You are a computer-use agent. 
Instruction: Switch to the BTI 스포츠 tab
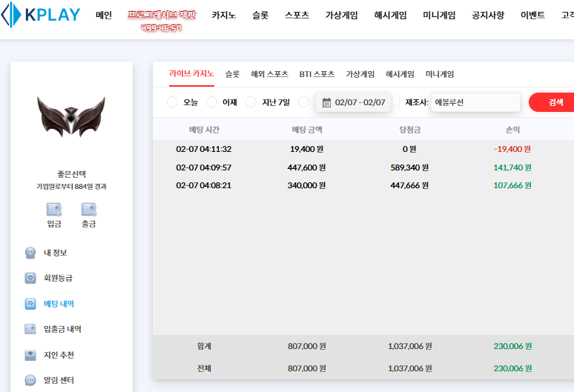pyautogui.click(x=317, y=74)
